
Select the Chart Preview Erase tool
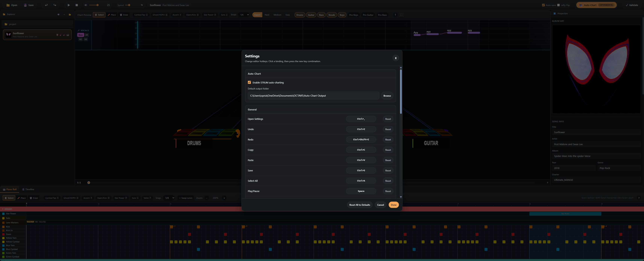click(x=124, y=15)
